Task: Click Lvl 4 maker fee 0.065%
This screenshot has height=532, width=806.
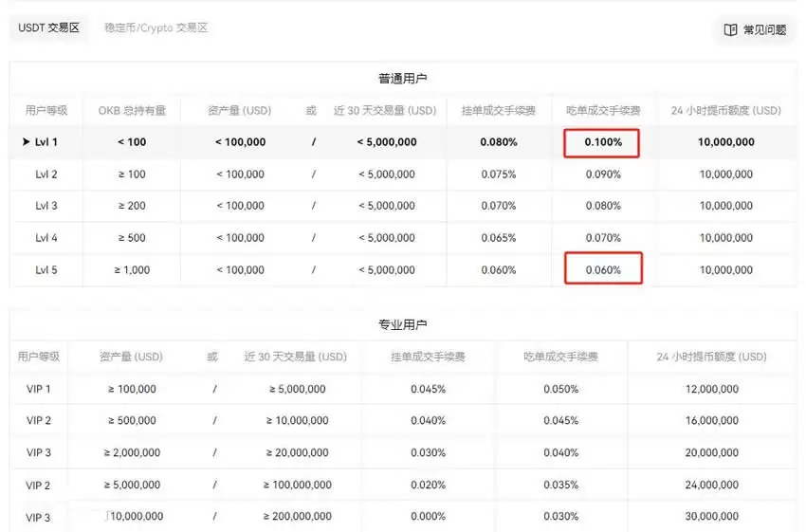Action: (499, 238)
